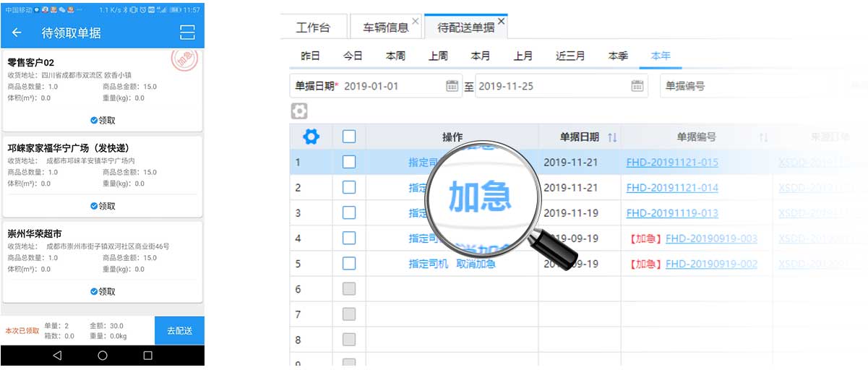Click the gray settings gear above table

299,111
